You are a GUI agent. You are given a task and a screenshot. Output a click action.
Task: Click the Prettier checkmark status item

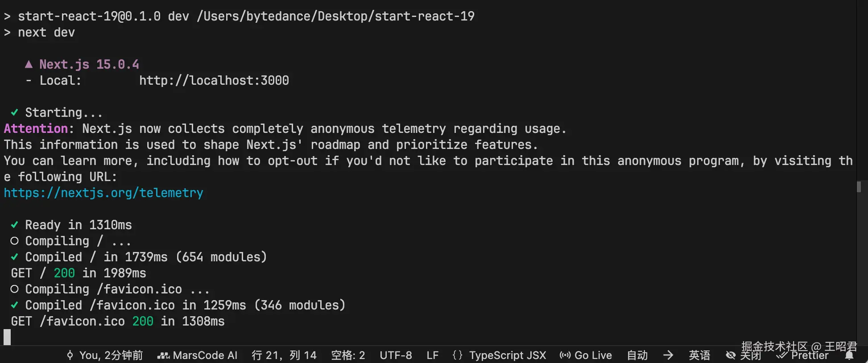click(802, 355)
